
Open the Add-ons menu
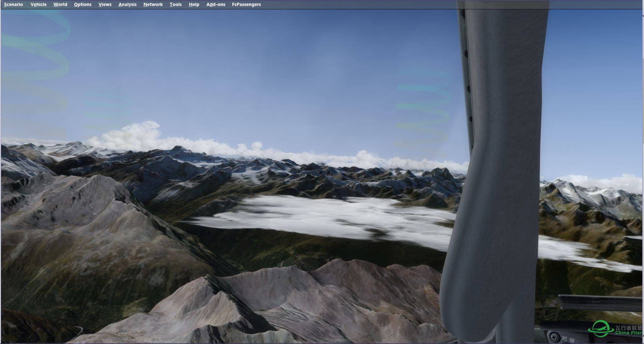point(216,4)
